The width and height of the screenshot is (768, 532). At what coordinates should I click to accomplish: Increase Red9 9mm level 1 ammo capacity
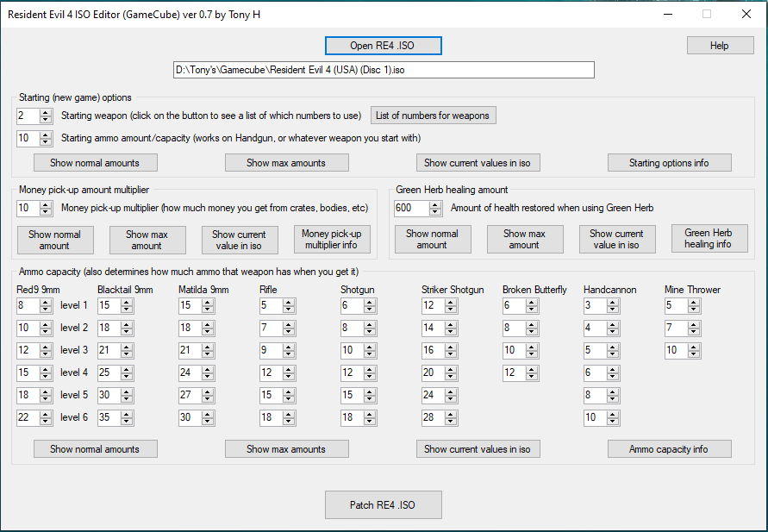(46, 302)
